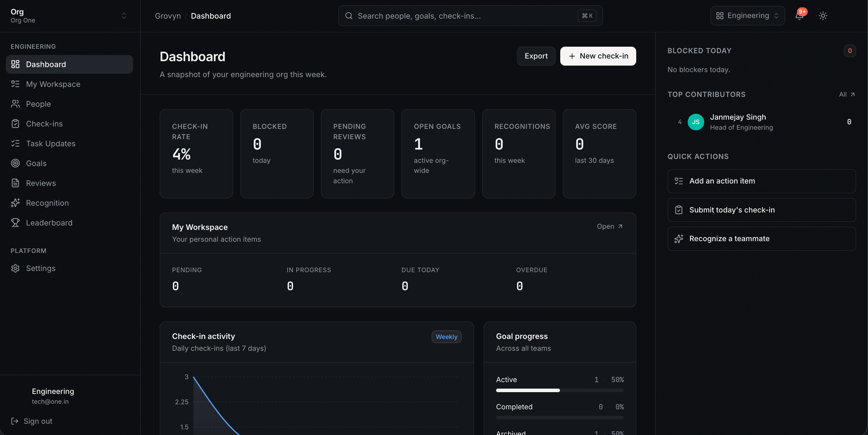Click the Check-in Rate 4% card
Viewport: 868px width, 435px height.
point(196,154)
